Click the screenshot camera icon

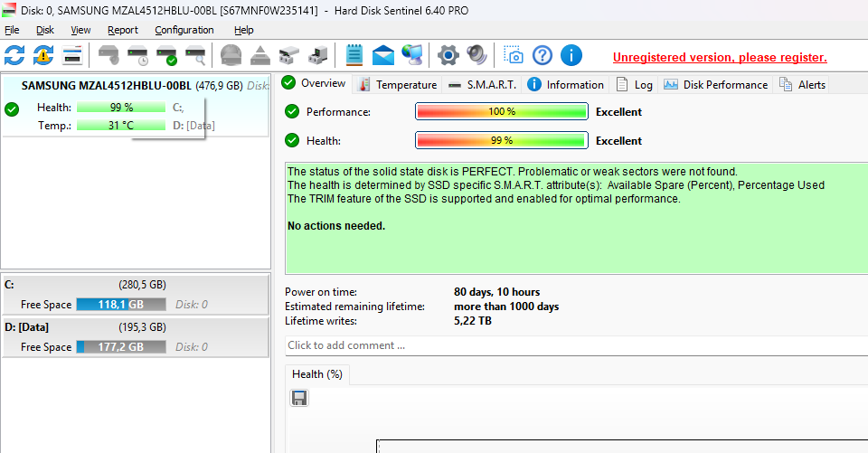pos(514,55)
